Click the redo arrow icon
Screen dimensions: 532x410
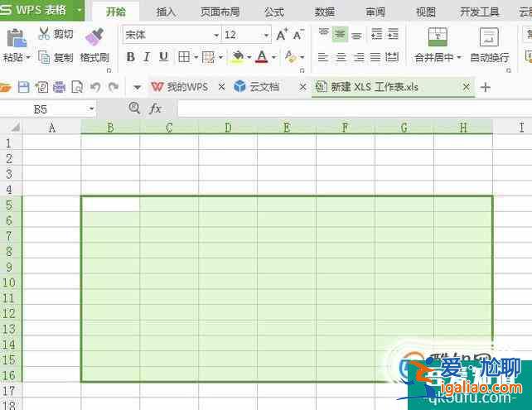click(113, 88)
